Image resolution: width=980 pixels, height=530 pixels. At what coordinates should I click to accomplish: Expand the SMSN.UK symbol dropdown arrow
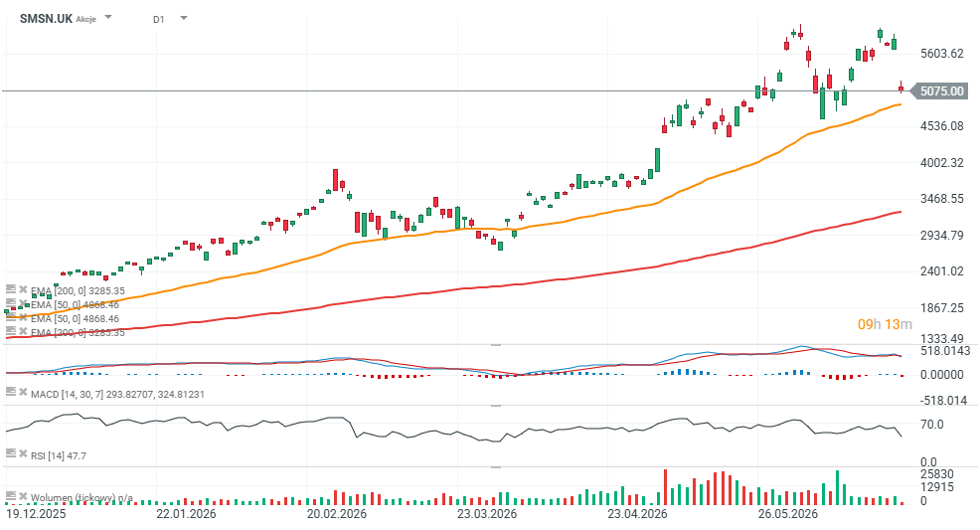pyautogui.click(x=108, y=18)
